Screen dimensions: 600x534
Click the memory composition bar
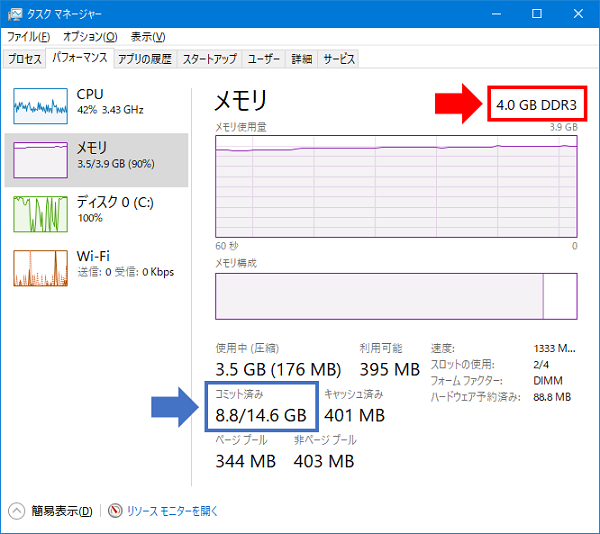(396, 295)
